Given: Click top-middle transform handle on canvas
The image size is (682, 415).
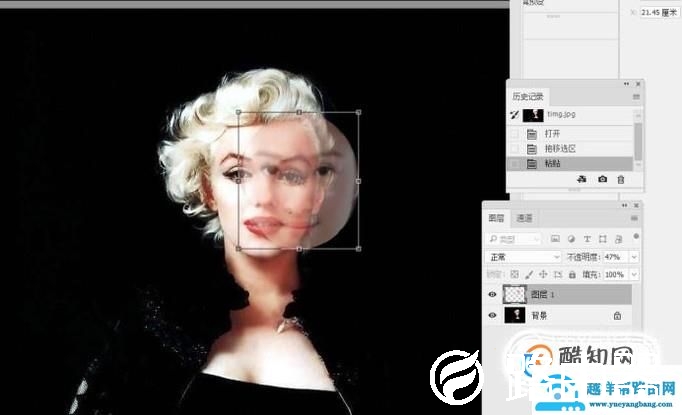Looking at the screenshot, I should click(x=299, y=112).
